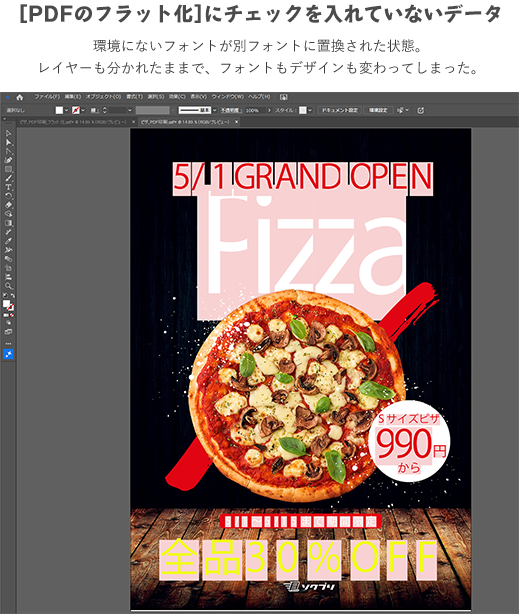
Task: Click the toolbar fill color square
Action: 6,302
